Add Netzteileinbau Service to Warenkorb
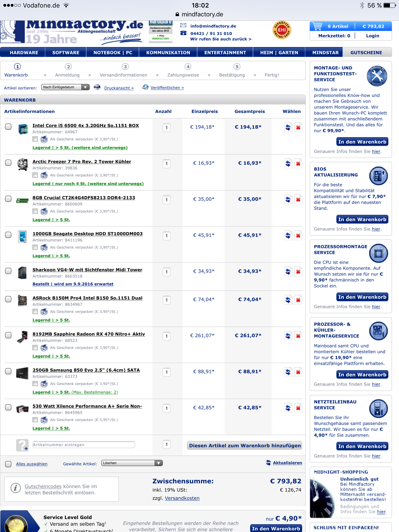The width and height of the screenshot is (399, 532). pyautogui.click(x=362, y=446)
